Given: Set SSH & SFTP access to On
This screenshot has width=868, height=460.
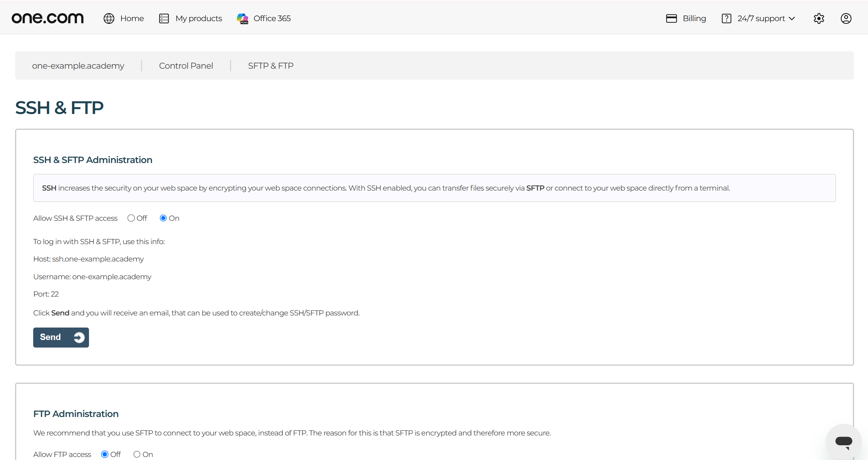Looking at the screenshot, I should pos(163,218).
